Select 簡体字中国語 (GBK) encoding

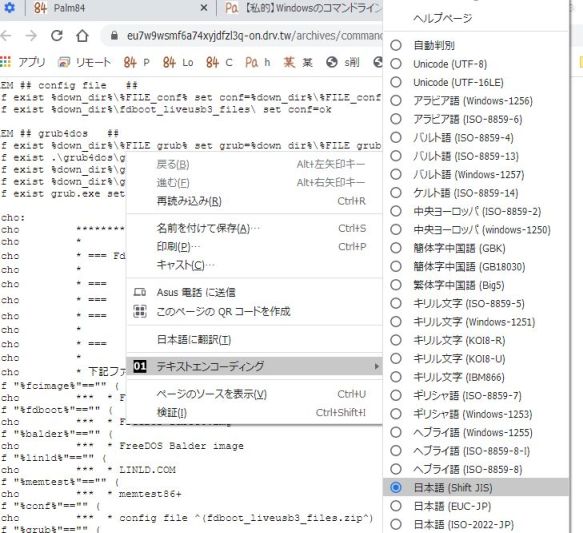(x=476, y=248)
